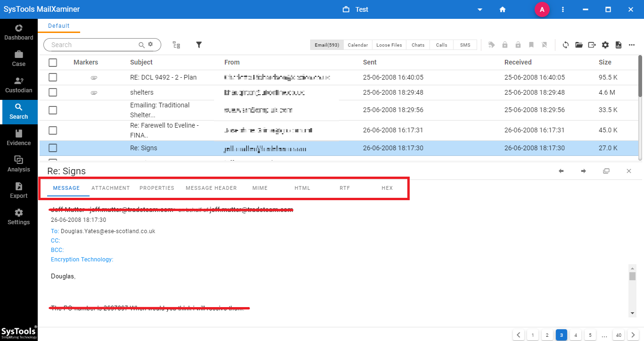Image resolution: width=644 pixels, height=341 pixels.
Task: Select the Calls tab
Action: coord(442,45)
